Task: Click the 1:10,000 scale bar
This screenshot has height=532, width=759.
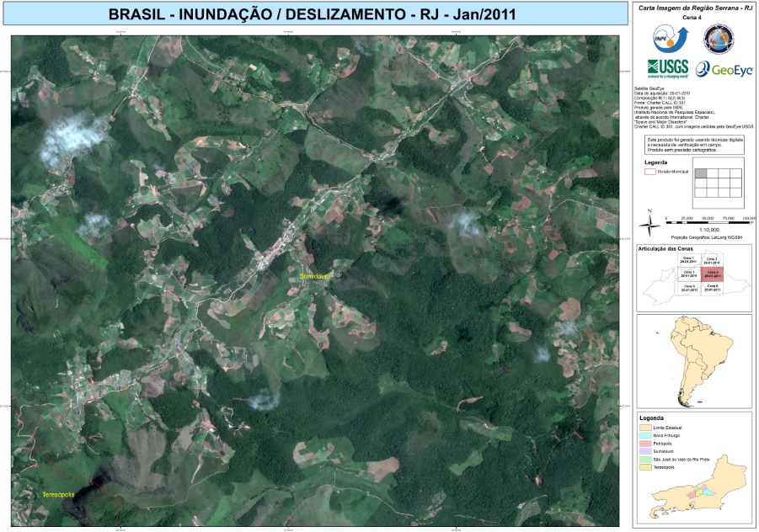Action: [x=708, y=221]
